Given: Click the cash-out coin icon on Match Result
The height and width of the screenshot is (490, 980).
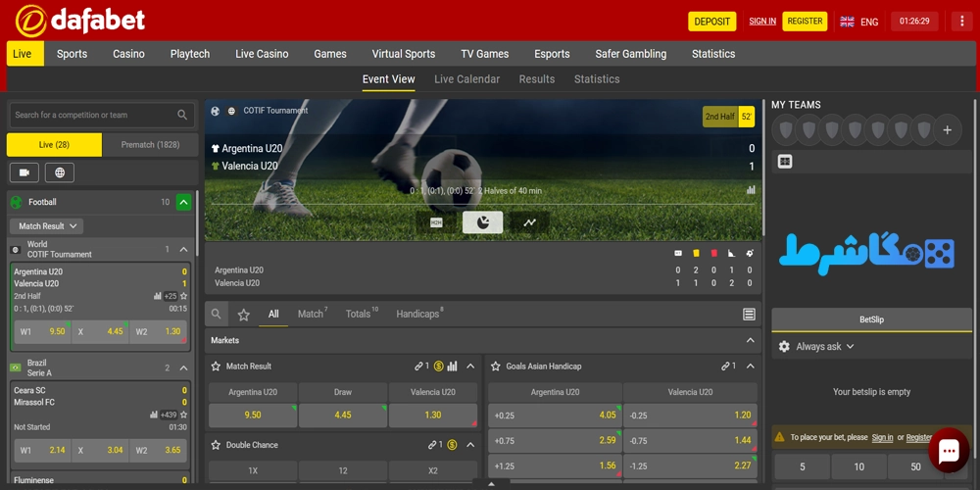Looking at the screenshot, I should [439, 367].
